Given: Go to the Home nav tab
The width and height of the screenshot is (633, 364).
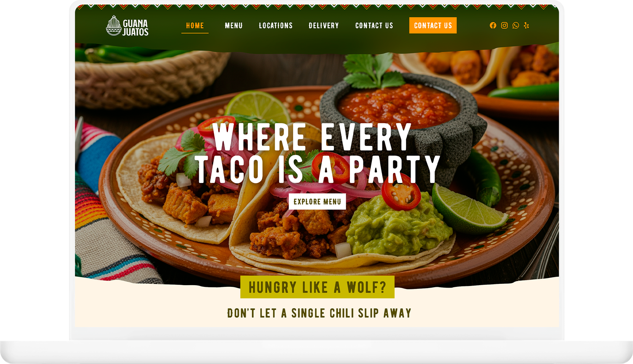Looking at the screenshot, I should [x=195, y=26].
